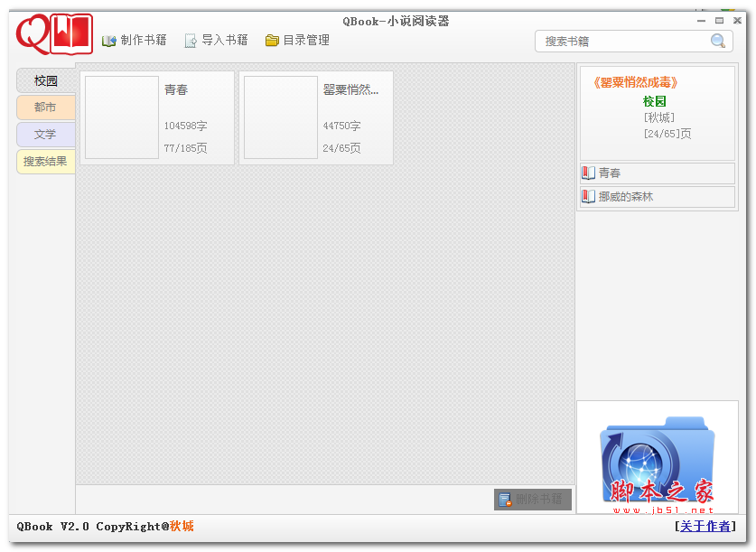756x552 pixels.
Task: Click the 目录管理 folder icon
Action: (x=270, y=40)
